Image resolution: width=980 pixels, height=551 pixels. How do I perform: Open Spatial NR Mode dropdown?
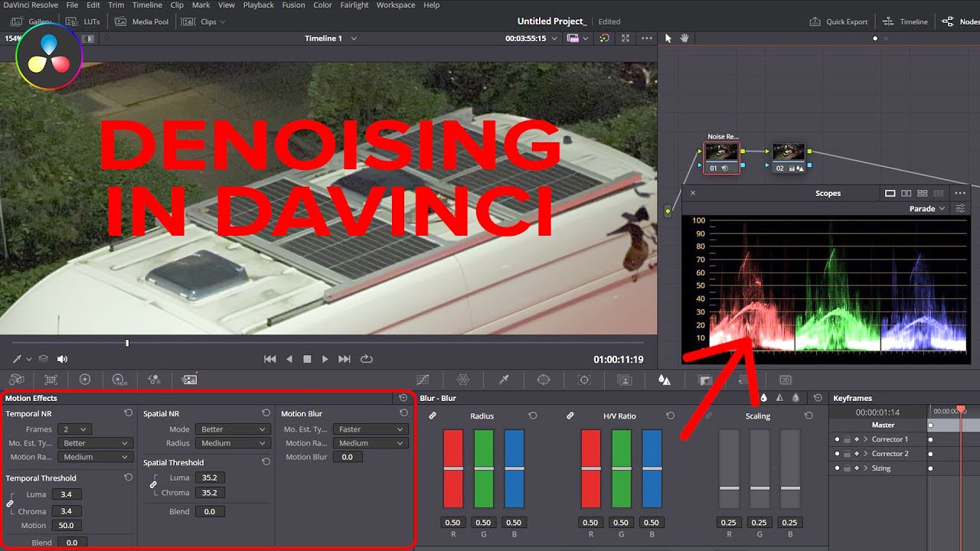[x=233, y=429]
